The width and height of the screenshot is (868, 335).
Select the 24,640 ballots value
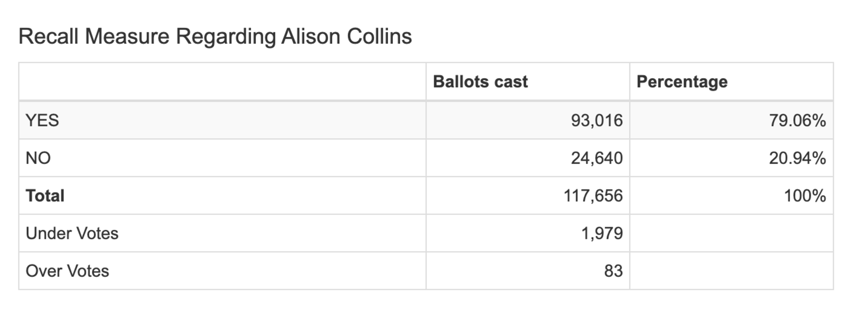[597, 158]
